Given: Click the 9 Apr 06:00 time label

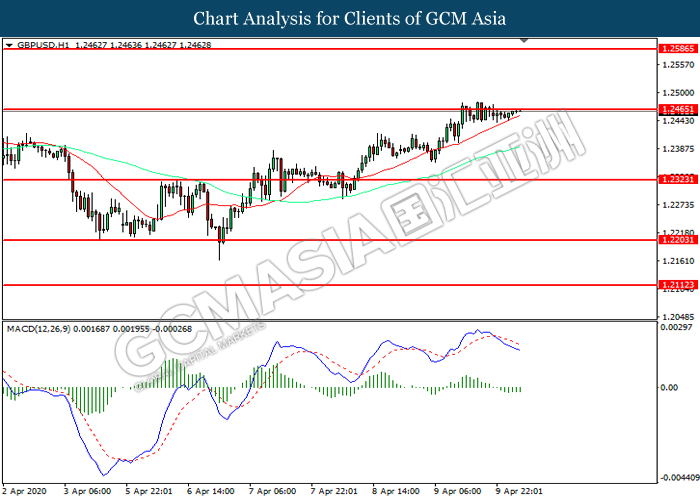Looking at the screenshot, I should tap(458, 492).
